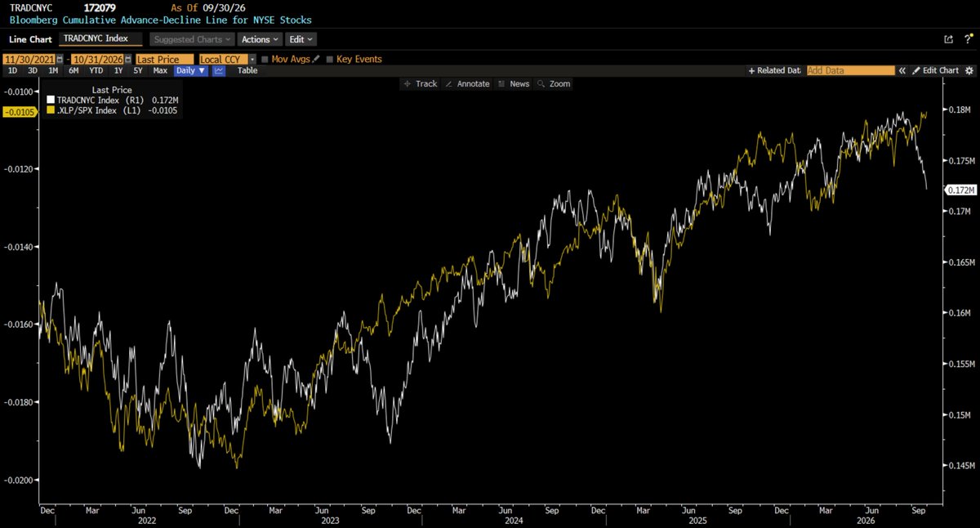Click the 11/30/2021 start date field

[29, 59]
